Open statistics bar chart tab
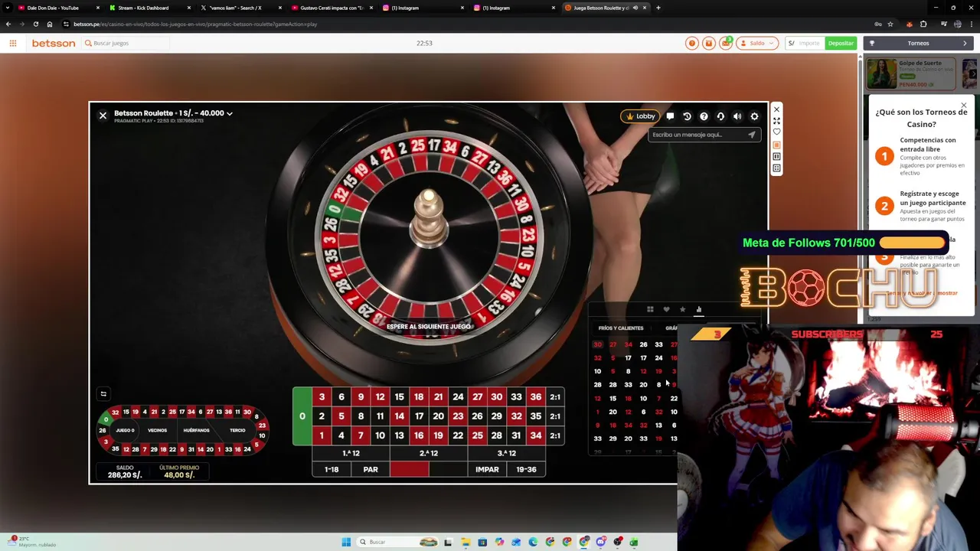Screen dimensions: 980x551 click(698, 309)
